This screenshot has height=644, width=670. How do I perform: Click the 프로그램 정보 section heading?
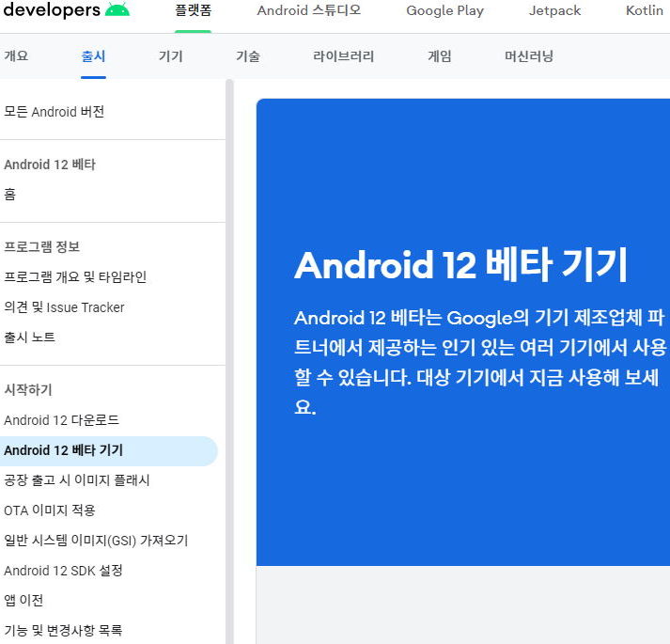(42, 246)
